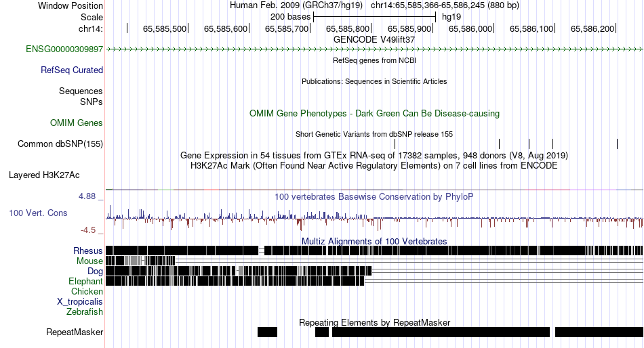Click the 200 bases scale bar

pyautogui.click(x=374, y=17)
